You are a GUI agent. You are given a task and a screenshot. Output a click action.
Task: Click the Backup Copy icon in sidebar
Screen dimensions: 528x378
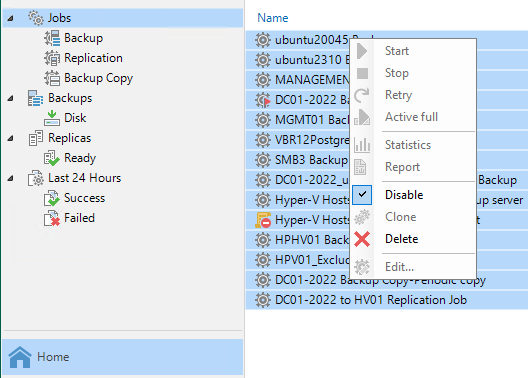(x=52, y=78)
